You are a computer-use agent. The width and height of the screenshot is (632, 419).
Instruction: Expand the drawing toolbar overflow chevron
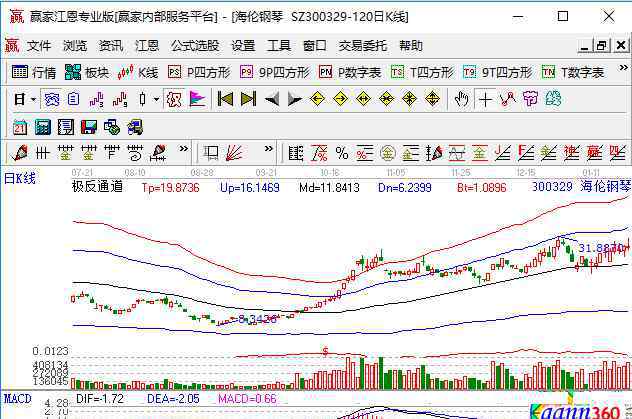[x=183, y=149]
